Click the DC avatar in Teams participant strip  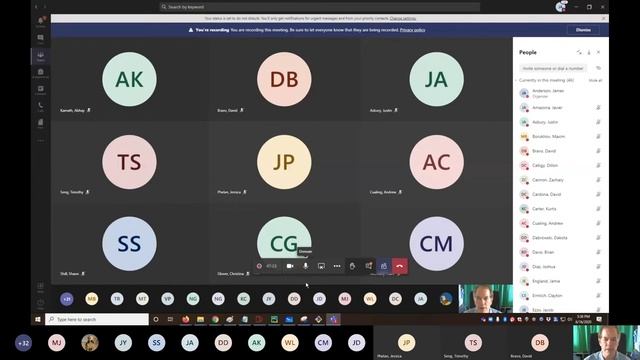click(396, 299)
